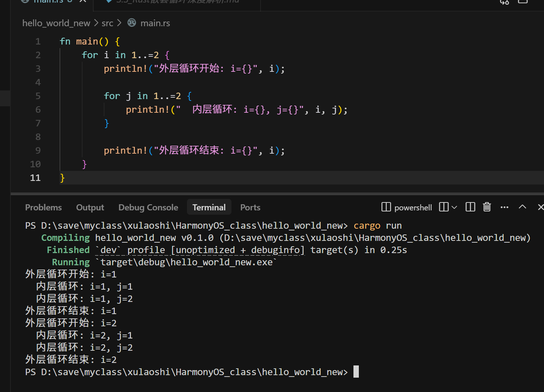Click line number 2 in the gutter
The image size is (544, 392).
tap(38, 55)
